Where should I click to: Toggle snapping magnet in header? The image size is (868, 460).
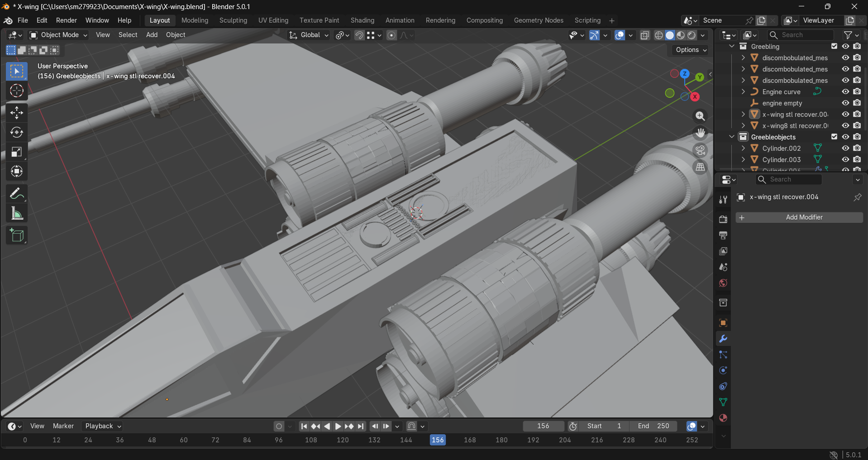pos(359,35)
